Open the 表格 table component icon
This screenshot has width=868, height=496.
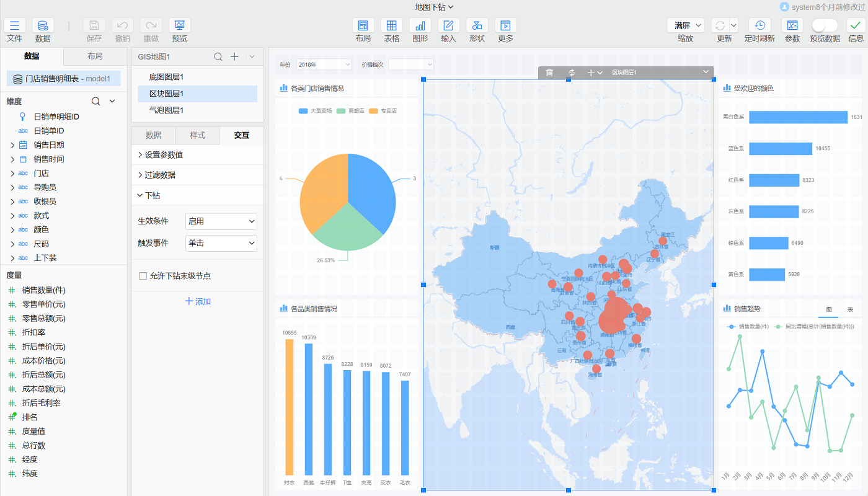coord(391,25)
